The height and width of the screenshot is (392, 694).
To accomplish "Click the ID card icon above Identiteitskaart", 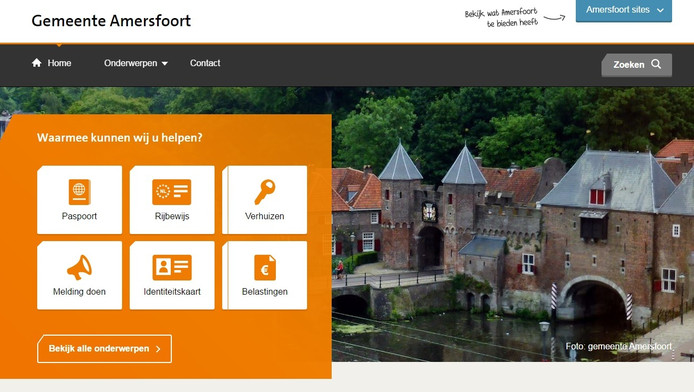I will (x=172, y=267).
